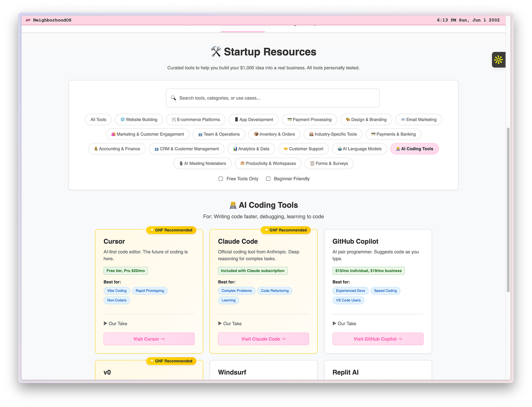Expand Our Take on Cursor card

point(115,323)
